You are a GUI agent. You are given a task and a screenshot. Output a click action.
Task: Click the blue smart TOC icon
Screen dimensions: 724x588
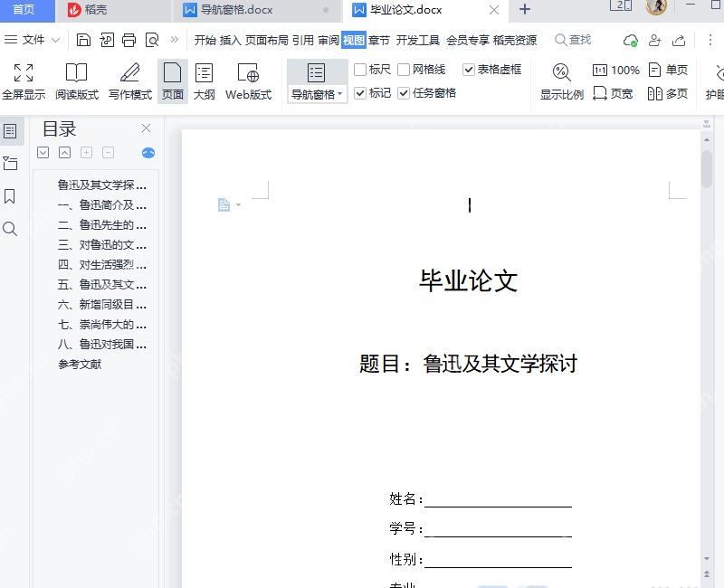tap(148, 153)
